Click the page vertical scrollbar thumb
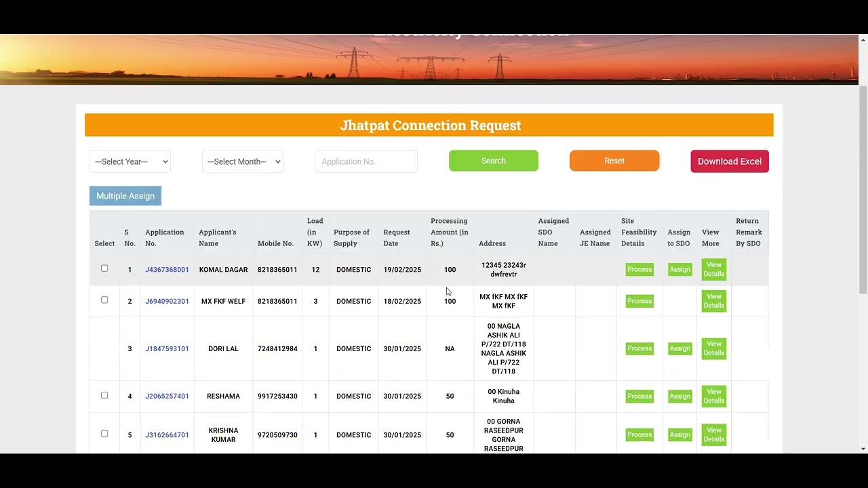This screenshot has width=868, height=488. [863, 190]
